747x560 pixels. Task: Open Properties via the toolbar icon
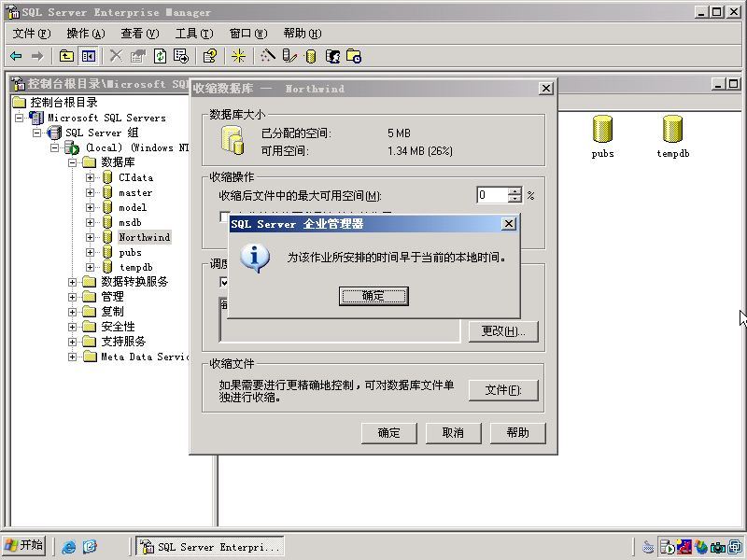tap(137, 56)
